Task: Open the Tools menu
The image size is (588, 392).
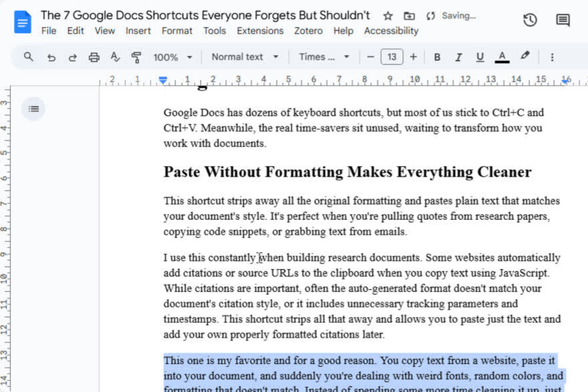Action: pos(215,31)
